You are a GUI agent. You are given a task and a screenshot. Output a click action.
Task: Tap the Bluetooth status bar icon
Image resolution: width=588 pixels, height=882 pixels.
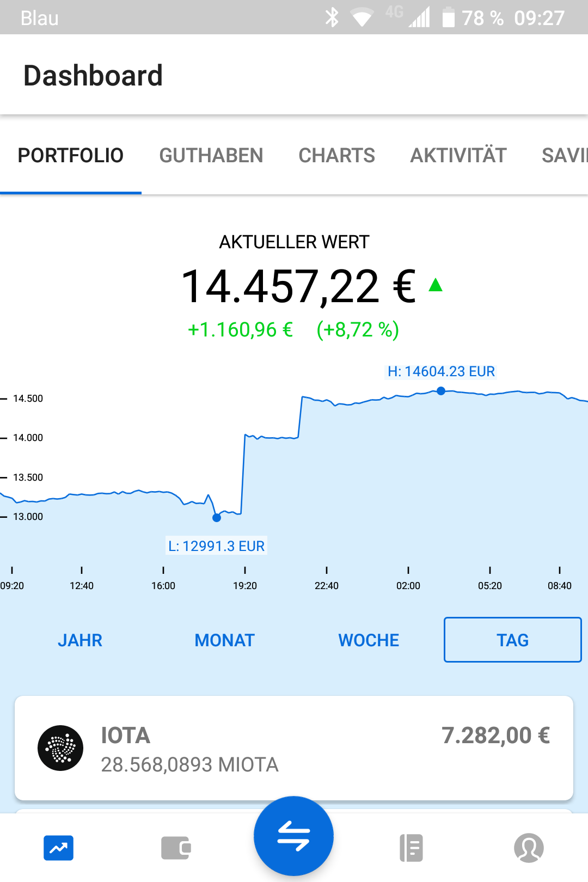332,17
